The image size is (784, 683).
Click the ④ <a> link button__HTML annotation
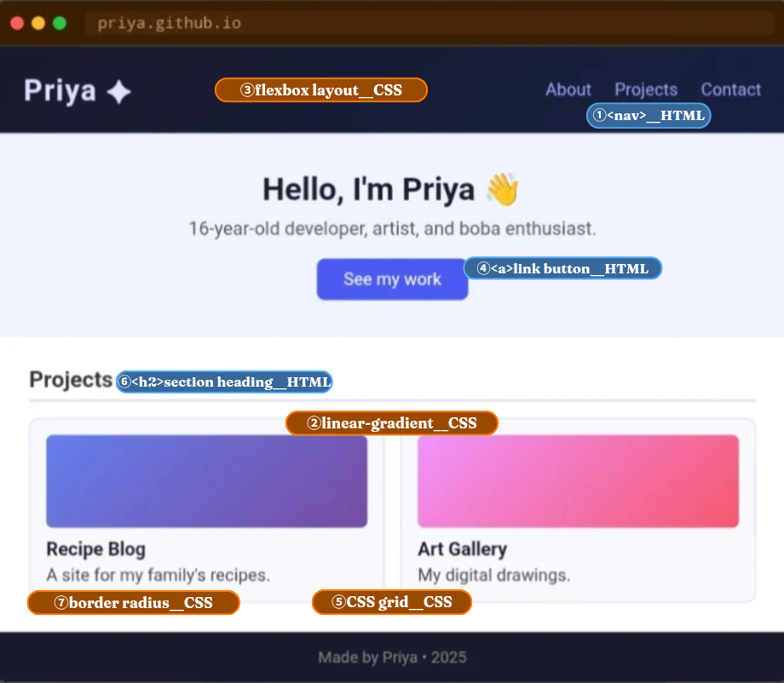point(562,267)
